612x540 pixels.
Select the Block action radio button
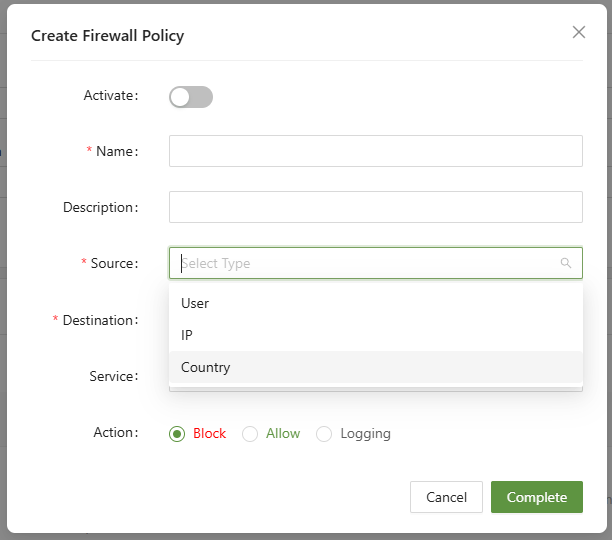point(177,434)
